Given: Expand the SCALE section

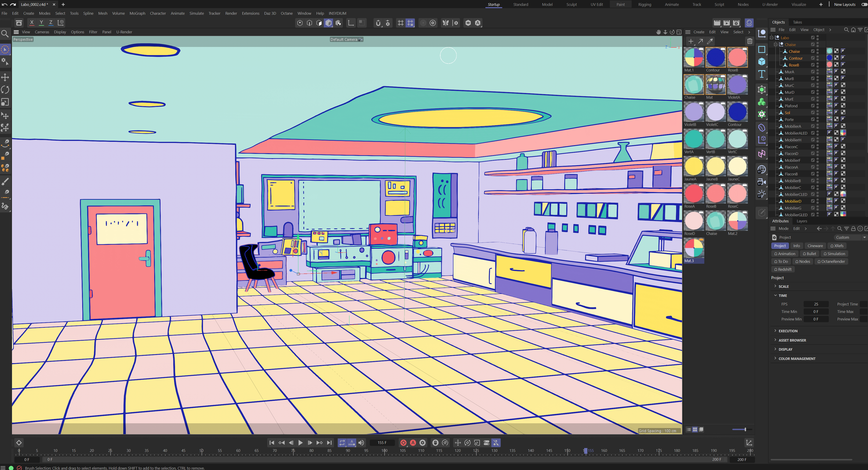Looking at the screenshot, I should click(784, 286).
